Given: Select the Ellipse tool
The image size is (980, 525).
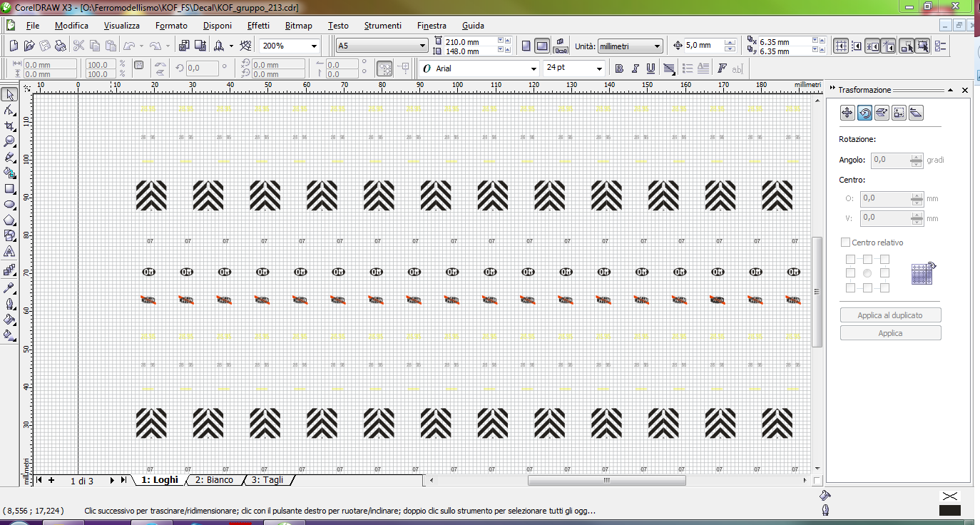Looking at the screenshot, I should [9, 205].
